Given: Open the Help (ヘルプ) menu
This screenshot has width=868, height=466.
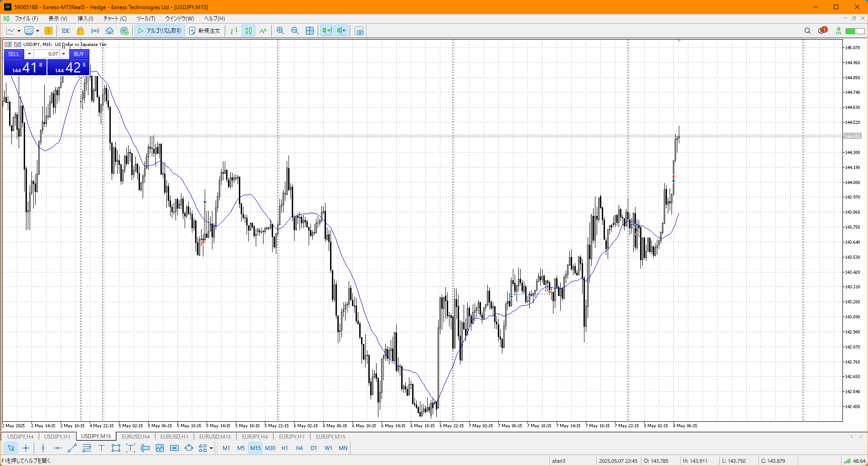Looking at the screenshot, I should (214, 19).
